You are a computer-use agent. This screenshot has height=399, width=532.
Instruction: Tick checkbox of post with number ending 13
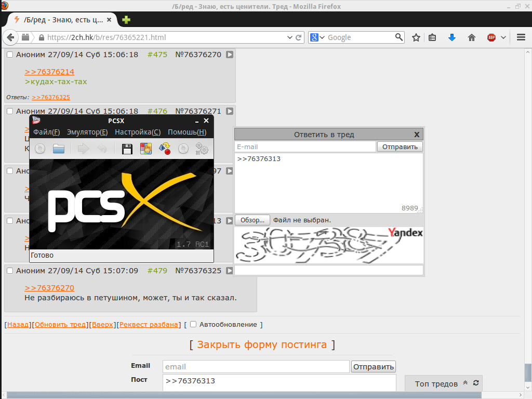[10, 221]
